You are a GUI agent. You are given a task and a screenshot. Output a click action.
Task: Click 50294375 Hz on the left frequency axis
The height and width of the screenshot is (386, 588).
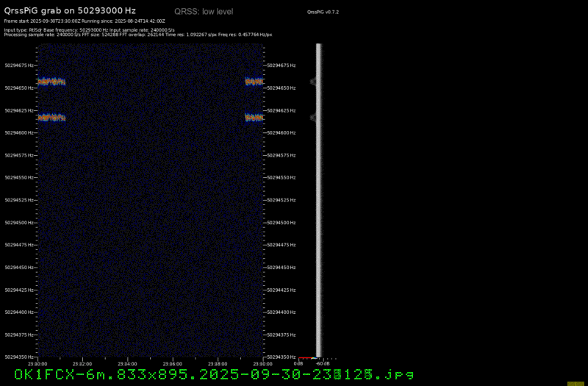(19, 335)
